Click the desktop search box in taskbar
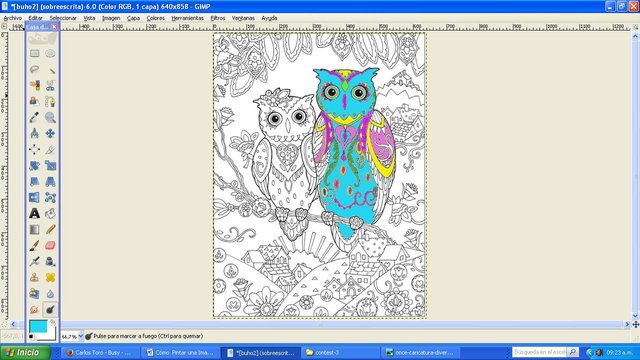The width and height of the screenshot is (640, 360). 540,352
